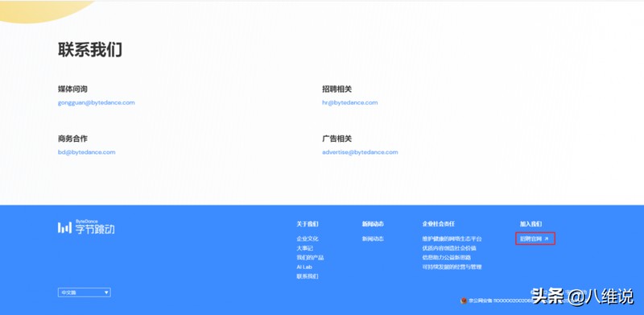Click the 新闻动态 link below its heading
Screen dimensions: 644x315
pos(373,238)
